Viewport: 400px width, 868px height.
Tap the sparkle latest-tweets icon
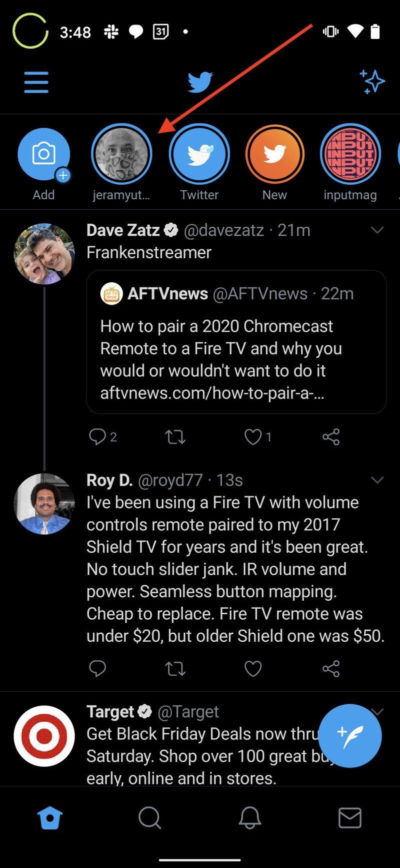coord(372,82)
